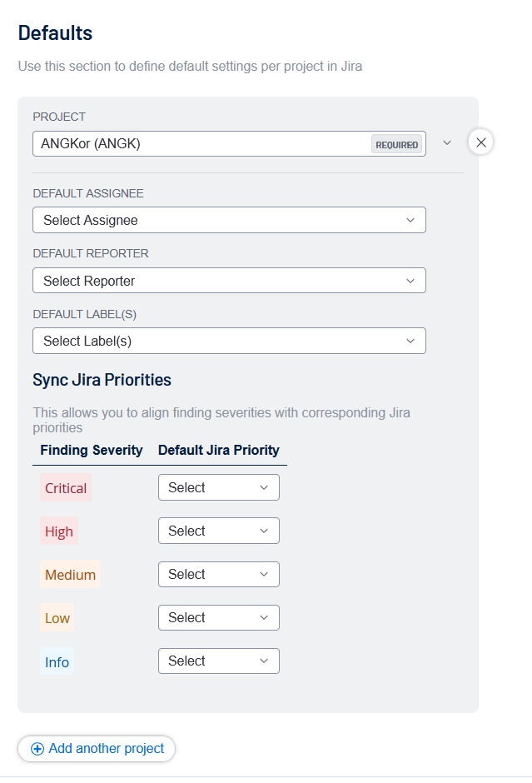Open the Select Reporter dropdown
Viewport: 532px width, 783px height.
click(x=229, y=281)
